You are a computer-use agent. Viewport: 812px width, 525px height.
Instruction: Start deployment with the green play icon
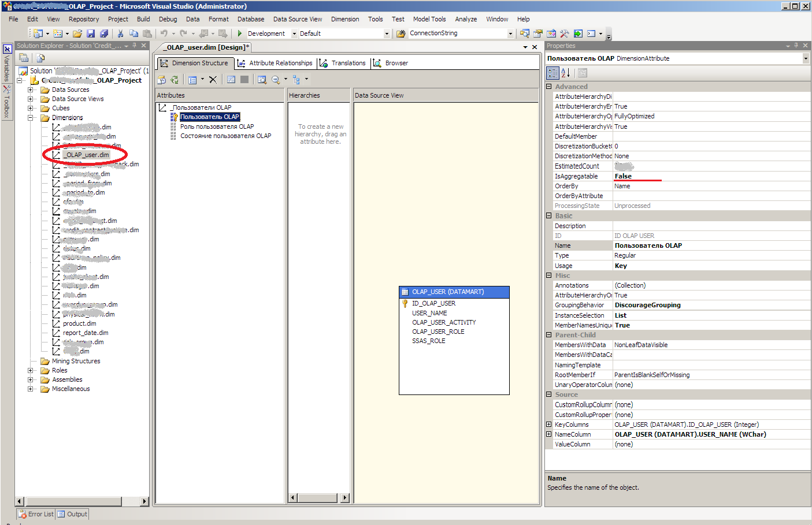239,33
